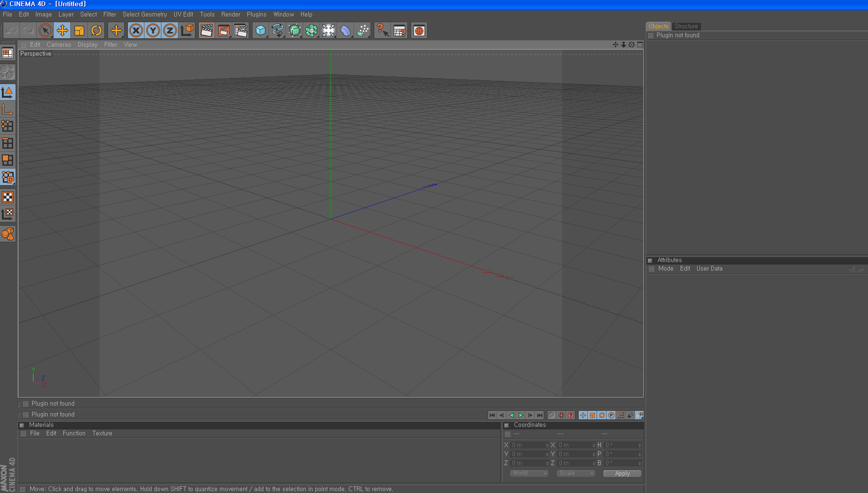Select the Live Selection tool
The height and width of the screenshot is (493, 868).
[x=45, y=31]
